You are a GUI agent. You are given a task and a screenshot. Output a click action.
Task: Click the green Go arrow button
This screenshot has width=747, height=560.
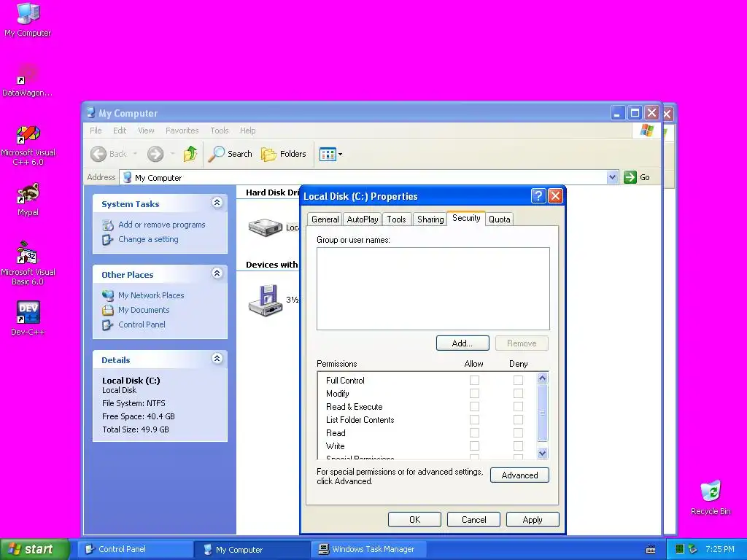630,177
